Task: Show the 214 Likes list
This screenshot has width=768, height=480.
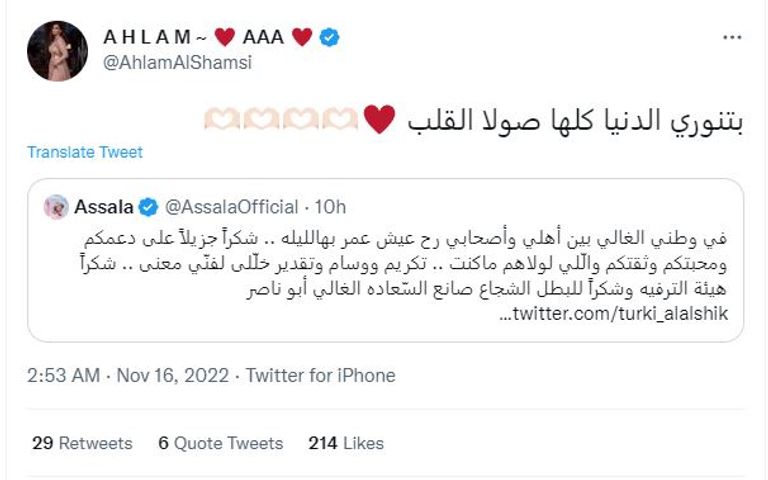Action: [346, 442]
